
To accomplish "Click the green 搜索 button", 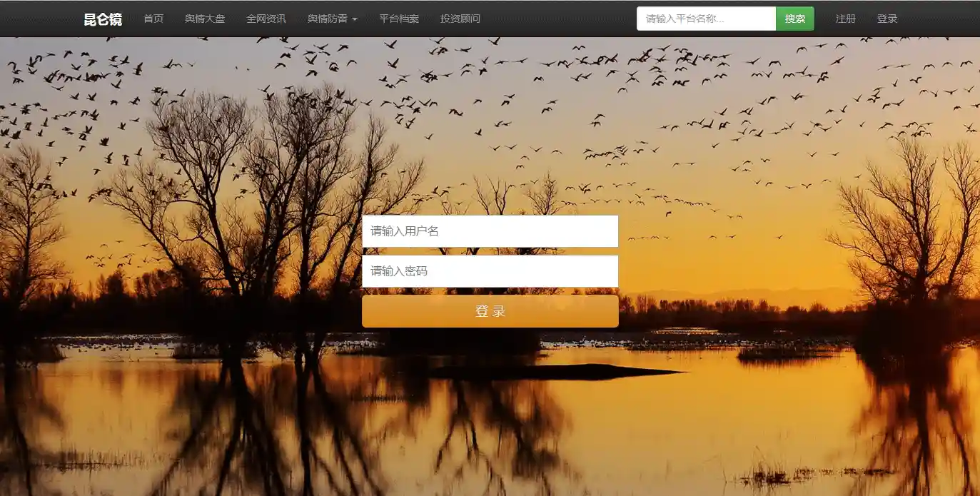I will click(795, 19).
